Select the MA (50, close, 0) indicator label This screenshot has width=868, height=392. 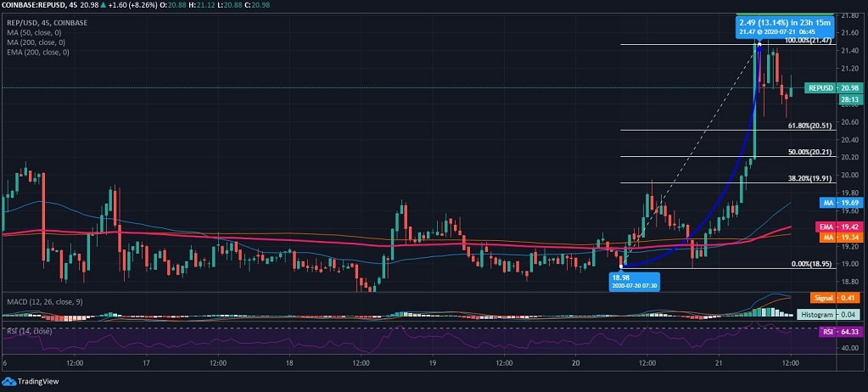[x=36, y=33]
